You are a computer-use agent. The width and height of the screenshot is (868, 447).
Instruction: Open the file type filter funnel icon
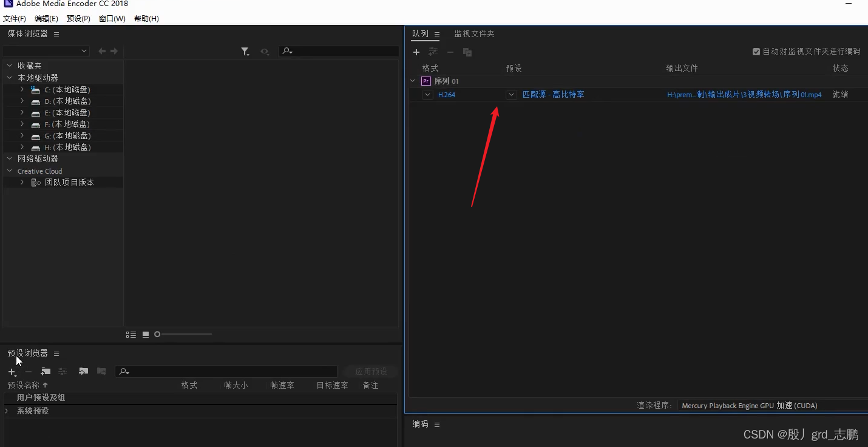(x=245, y=52)
